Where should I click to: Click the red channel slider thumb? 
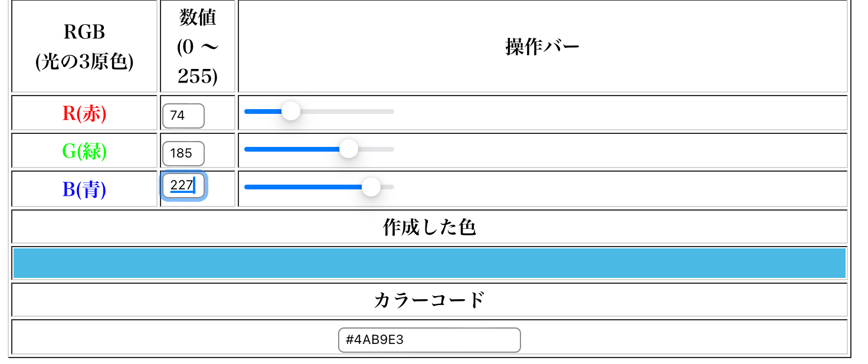(290, 111)
